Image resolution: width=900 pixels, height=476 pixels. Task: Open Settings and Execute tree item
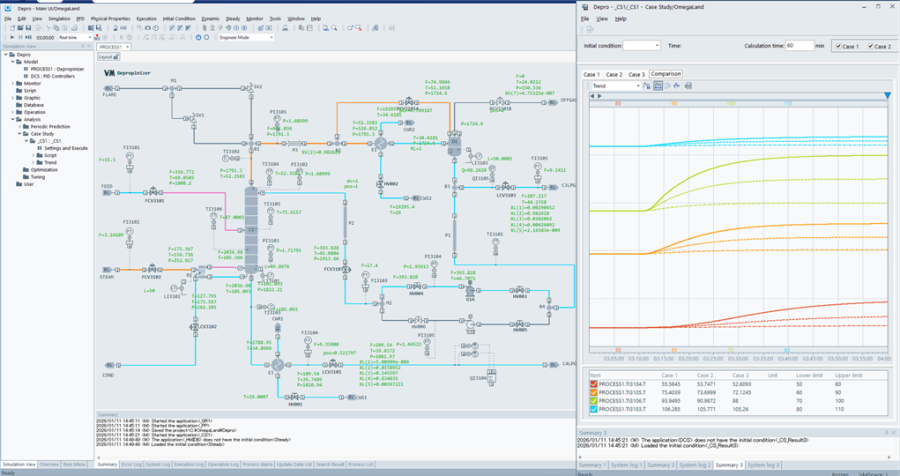click(64, 148)
